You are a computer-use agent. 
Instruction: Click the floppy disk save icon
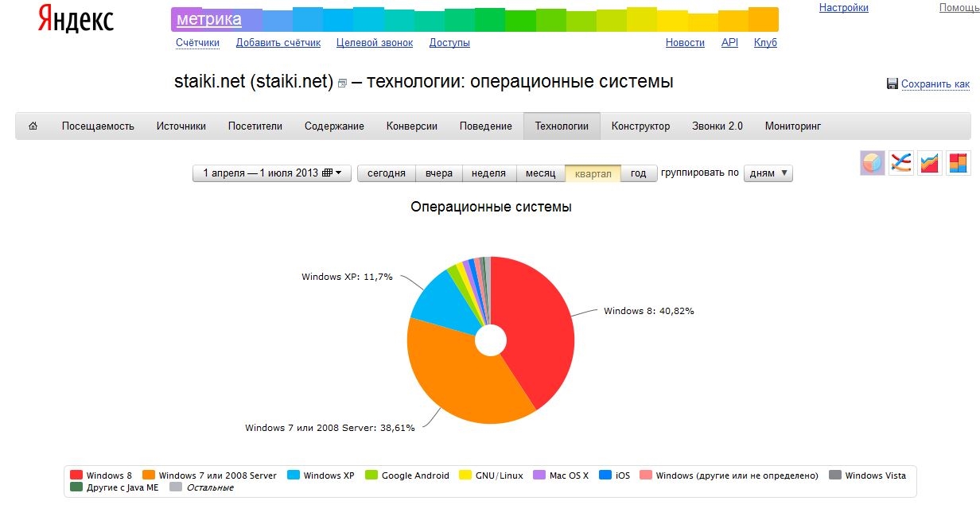tap(892, 84)
